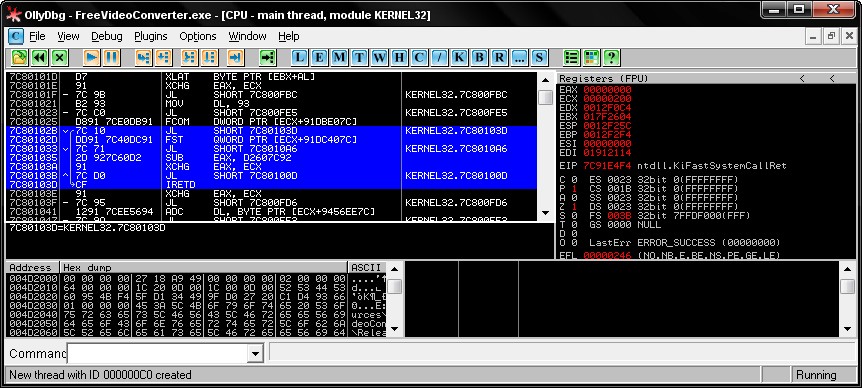The width and height of the screenshot is (862, 388).
Task: Open the Window menu
Action: (247, 36)
